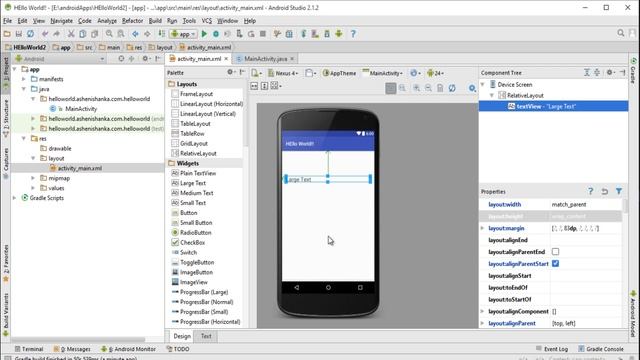Open the File menu
This screenshot has width=640, height=360.
(8, 20)
